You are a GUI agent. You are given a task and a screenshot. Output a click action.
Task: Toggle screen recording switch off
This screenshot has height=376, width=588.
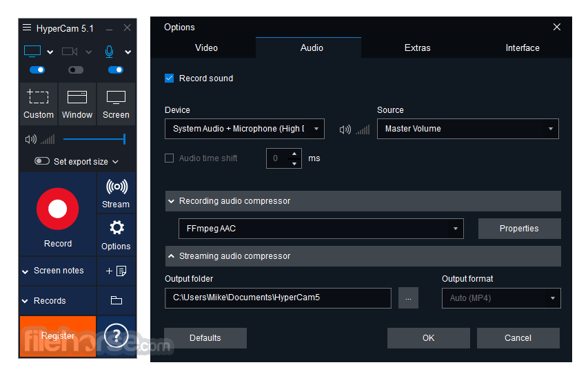pos(37,70)
